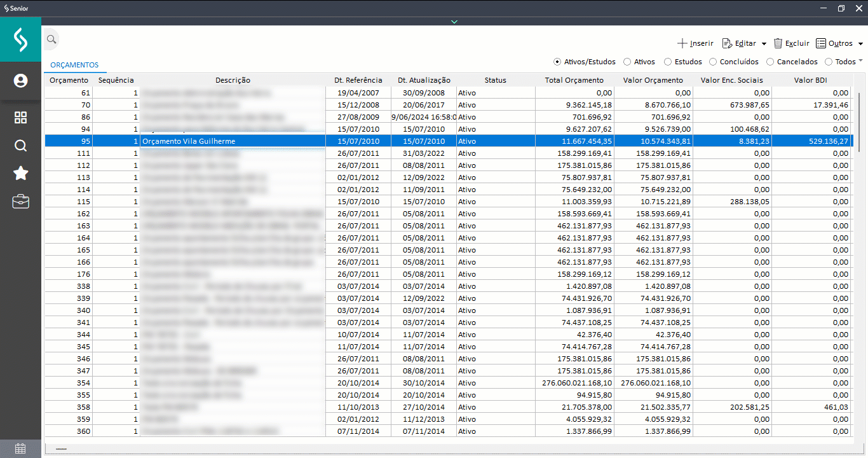Click the briefcase icon in sidebar

click(x=20, y=202)
